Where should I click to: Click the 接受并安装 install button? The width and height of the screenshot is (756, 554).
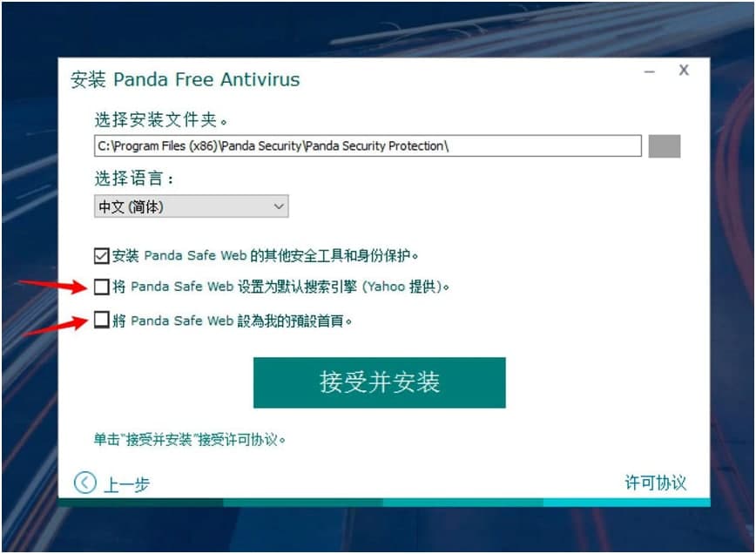pos(378,382)
